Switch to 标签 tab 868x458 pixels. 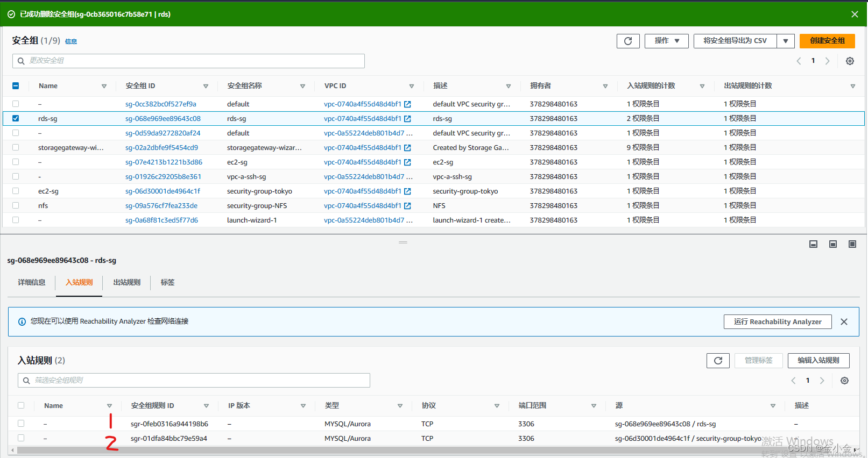pyautogui.click(x=167, y=283)
